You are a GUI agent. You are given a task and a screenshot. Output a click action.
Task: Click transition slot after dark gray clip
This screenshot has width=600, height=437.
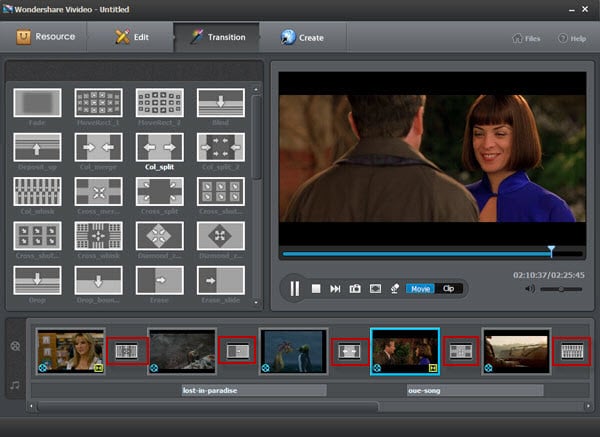(238, 351)
